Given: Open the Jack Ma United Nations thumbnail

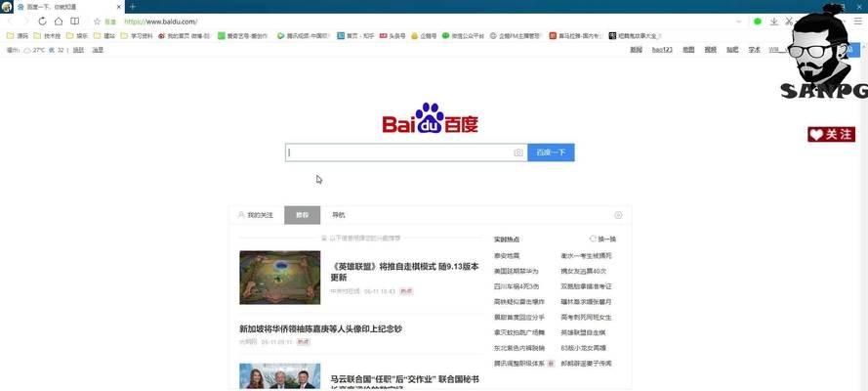Looking at the screenshot, I should click(279, 376).
